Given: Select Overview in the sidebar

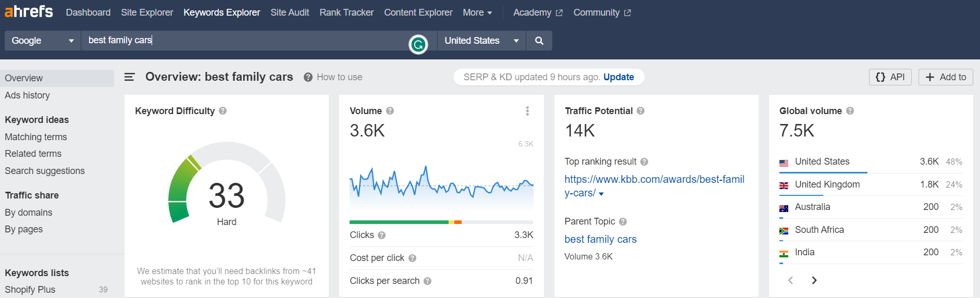Looking at the screenshot, I should point(57,78).
